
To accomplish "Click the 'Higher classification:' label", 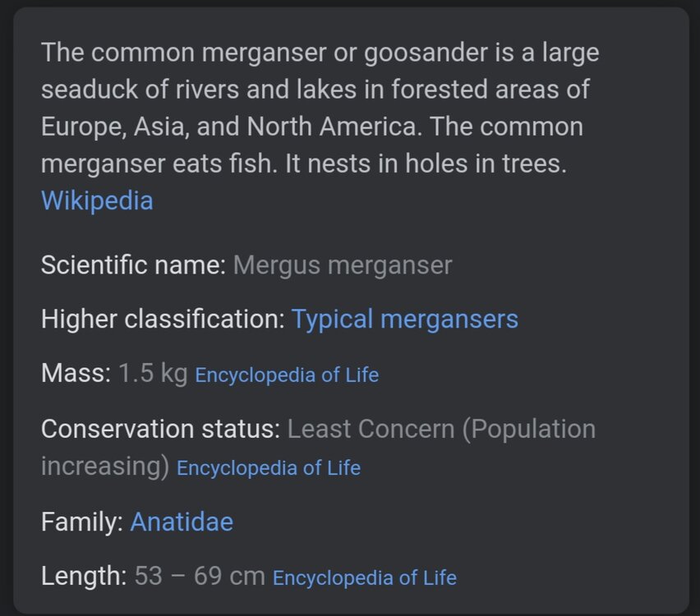I will 163,319.
